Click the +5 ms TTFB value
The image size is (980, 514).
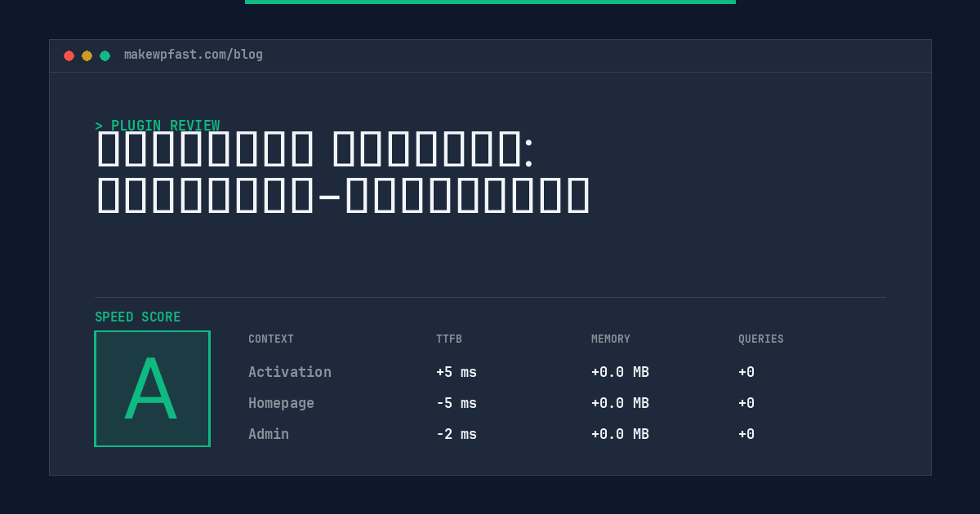(457, 372)
